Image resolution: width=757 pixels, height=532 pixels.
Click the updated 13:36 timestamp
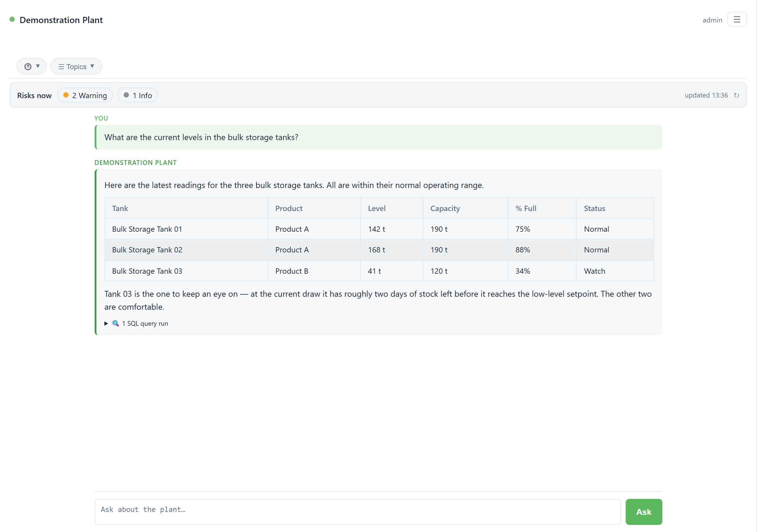click(706, 95)
